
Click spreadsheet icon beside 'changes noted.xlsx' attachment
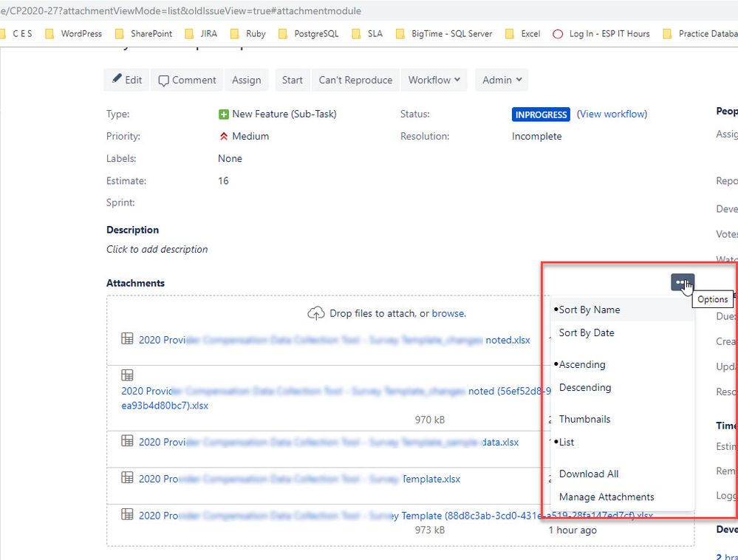tap(127, 338)
